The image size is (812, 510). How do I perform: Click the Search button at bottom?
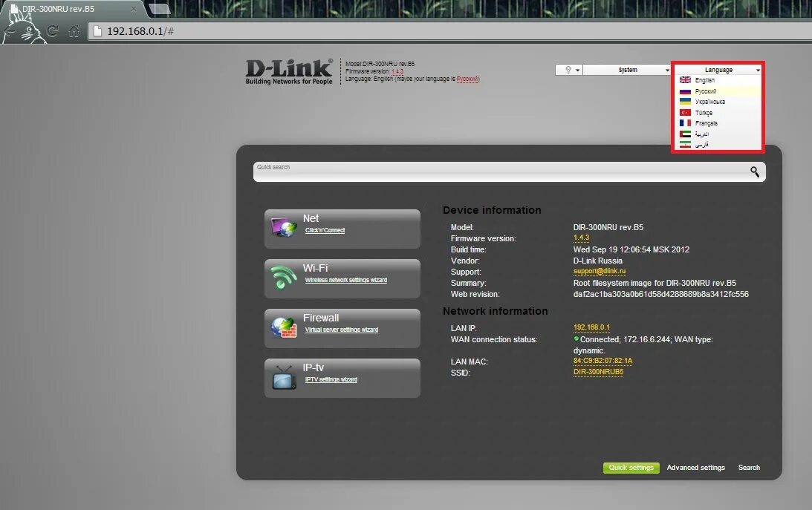(x=749, y=468)
